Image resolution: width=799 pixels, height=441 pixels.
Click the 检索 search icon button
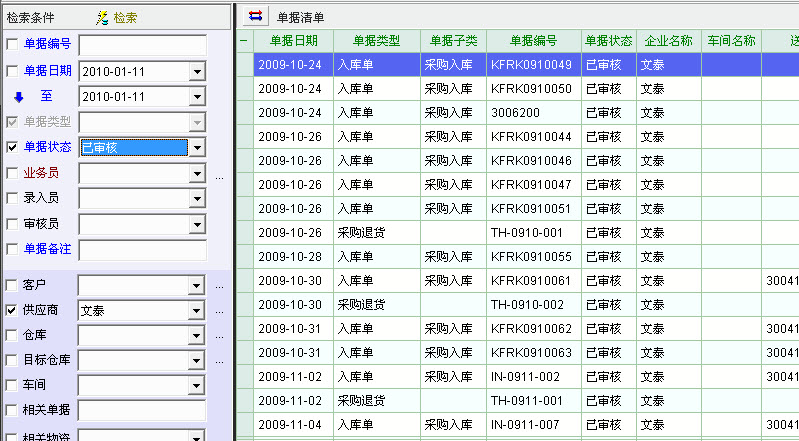pos(116,18)
